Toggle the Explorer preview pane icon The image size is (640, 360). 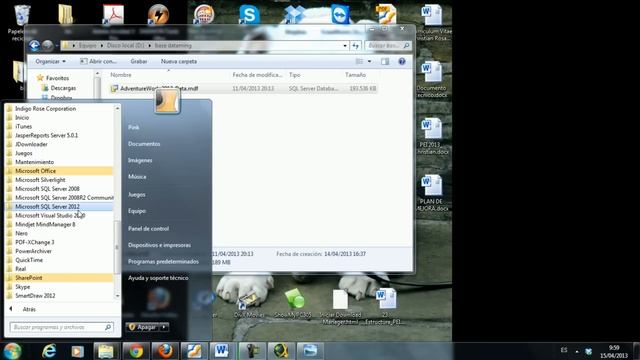385,61
